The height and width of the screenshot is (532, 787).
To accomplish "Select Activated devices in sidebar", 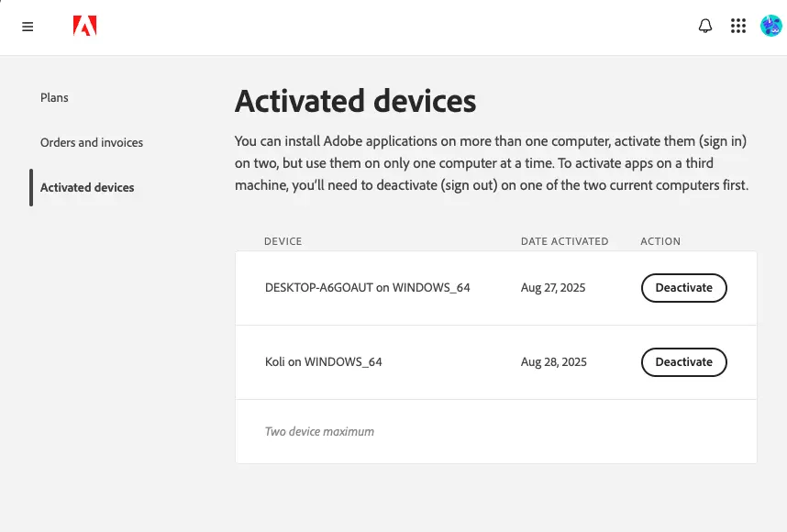I will [x=87, y=188].
